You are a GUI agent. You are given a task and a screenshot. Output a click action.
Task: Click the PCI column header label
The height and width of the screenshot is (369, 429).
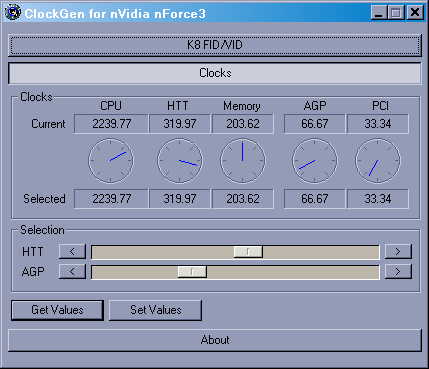tap(380, 106)
